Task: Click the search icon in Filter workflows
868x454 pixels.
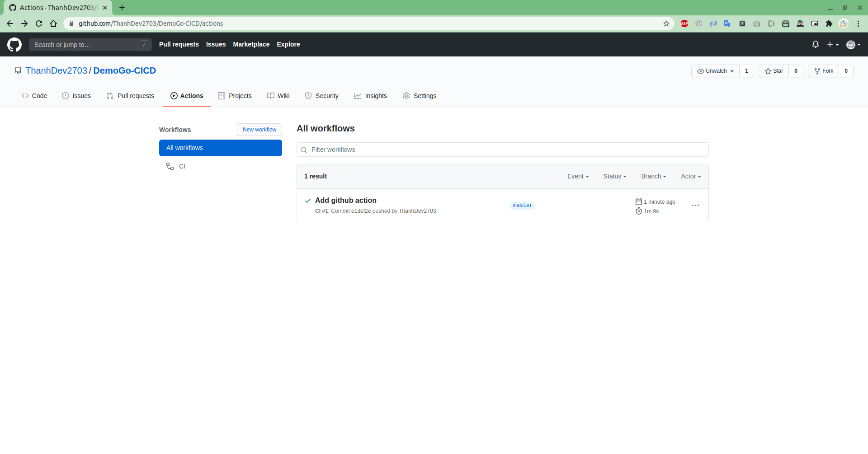Action: click(304, 150)
